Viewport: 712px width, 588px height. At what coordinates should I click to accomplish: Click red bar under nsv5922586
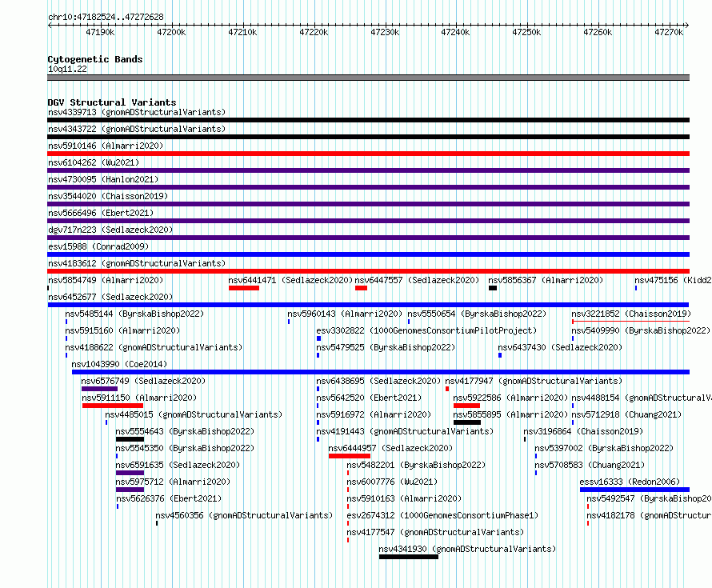(x=466, y=406)
